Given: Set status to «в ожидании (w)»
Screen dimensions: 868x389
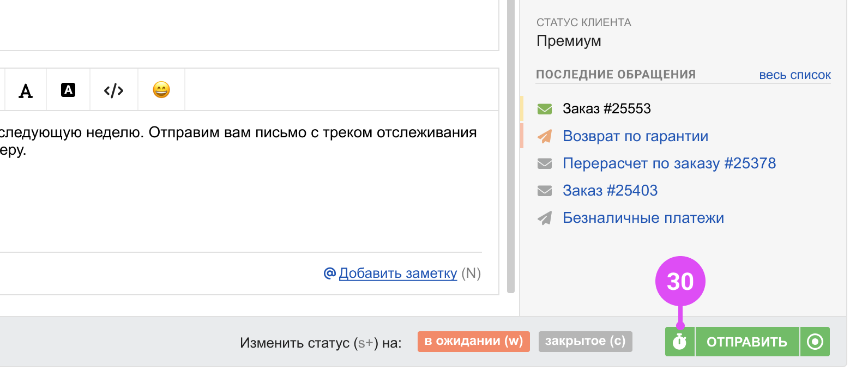Looking at the screenshot, I should 473,342.
